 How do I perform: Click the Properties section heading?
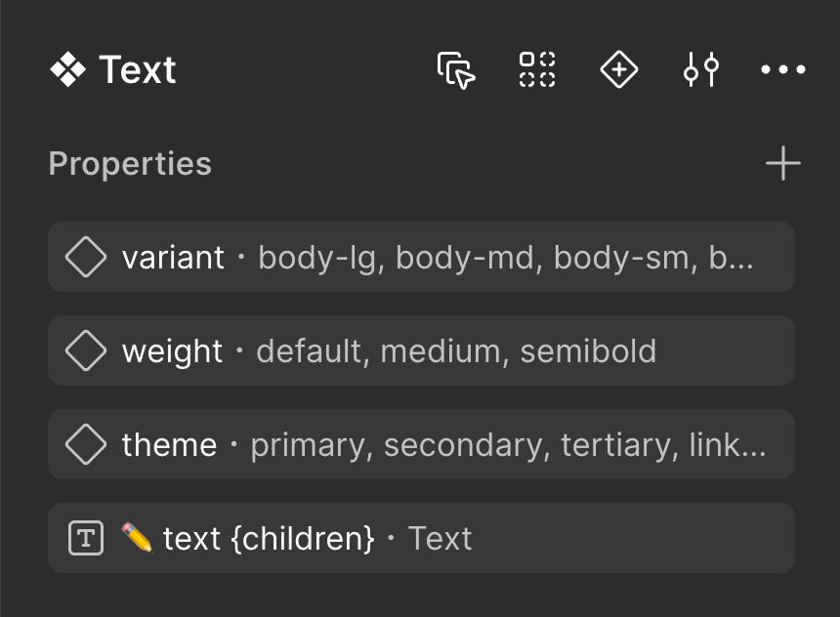tap(130, 164)
